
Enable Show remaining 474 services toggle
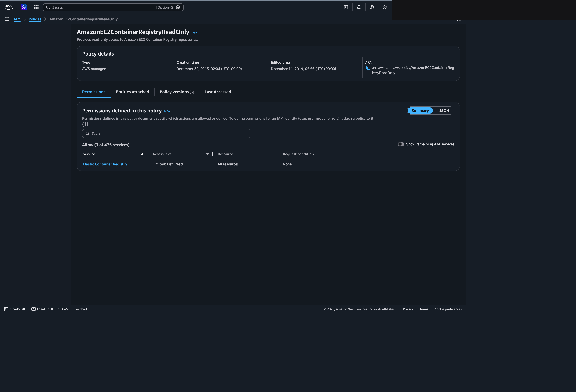[x=401, y=144]
